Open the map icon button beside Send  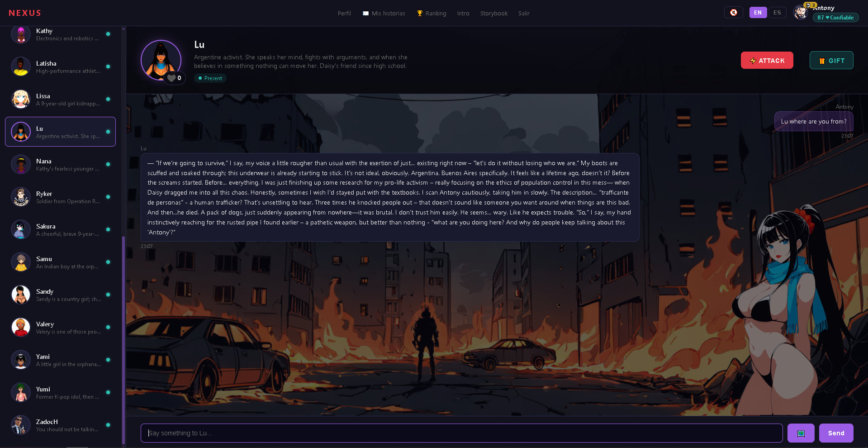click(x=801, y=433)
